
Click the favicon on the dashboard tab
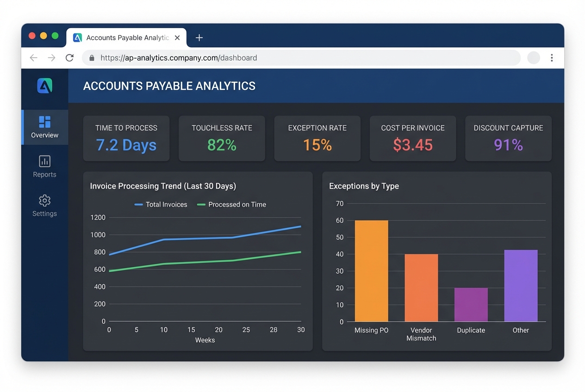pos(77,37)
